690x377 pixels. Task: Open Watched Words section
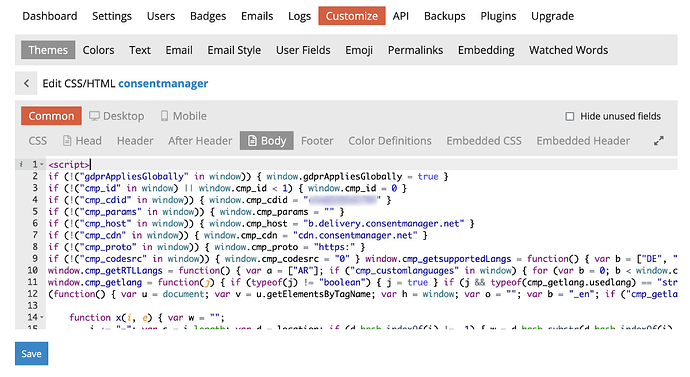[x=569, y=50]
